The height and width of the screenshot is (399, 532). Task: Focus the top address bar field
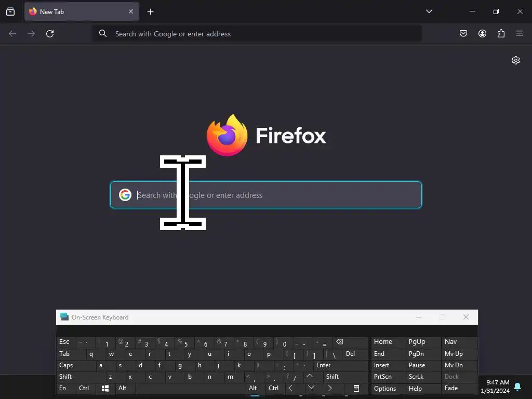257,34
